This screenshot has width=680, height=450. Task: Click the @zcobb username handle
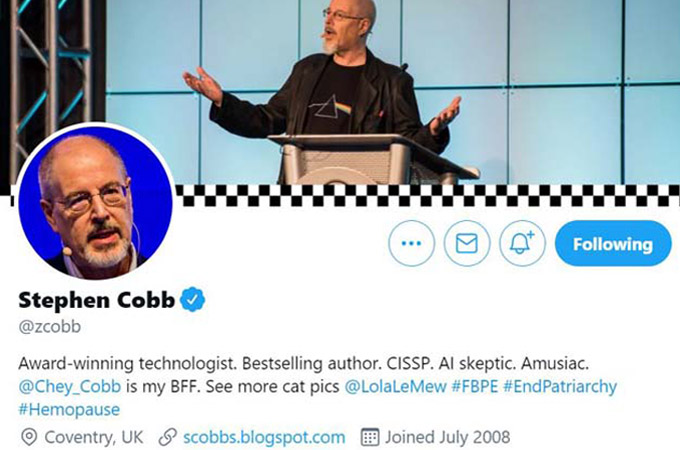tap(49, 327)
